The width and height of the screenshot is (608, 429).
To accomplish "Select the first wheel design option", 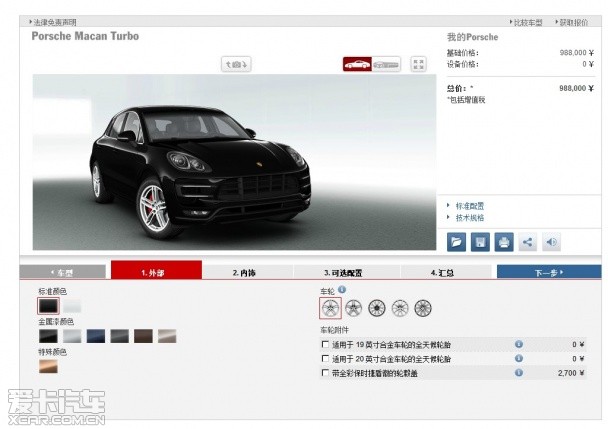I will click(x=330, y=308).
